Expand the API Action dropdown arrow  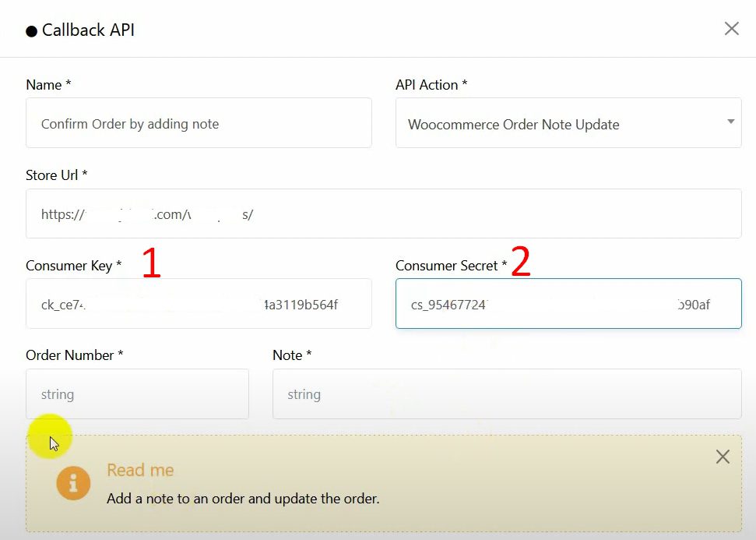[x=730, y=122]
